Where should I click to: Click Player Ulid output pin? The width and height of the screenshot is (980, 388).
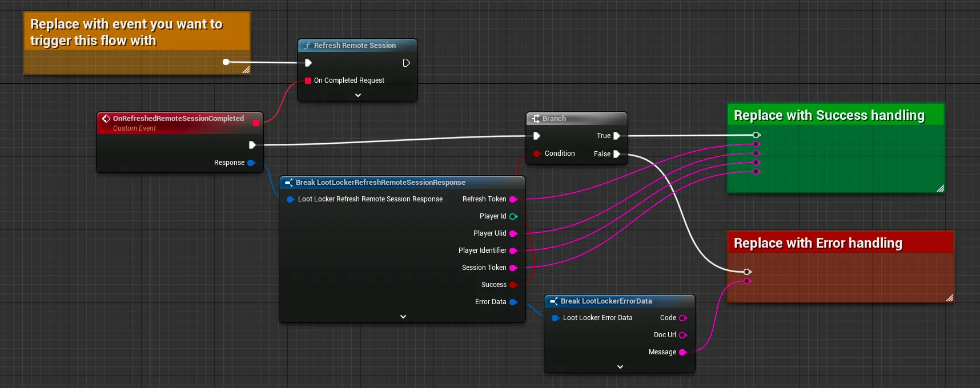pos(513,233)
